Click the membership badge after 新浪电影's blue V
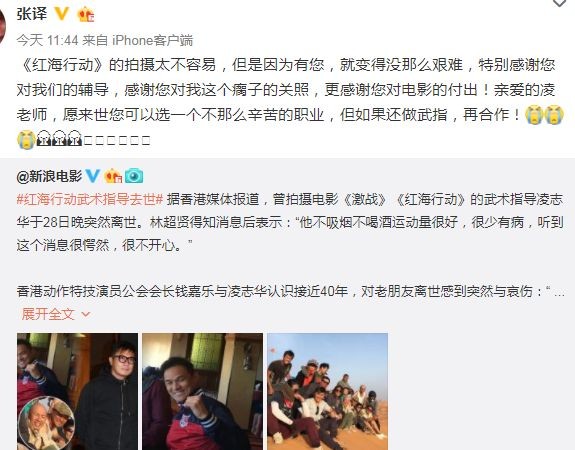Image resolution: width=575 pixels, height=450 pixels. (113, 176)
